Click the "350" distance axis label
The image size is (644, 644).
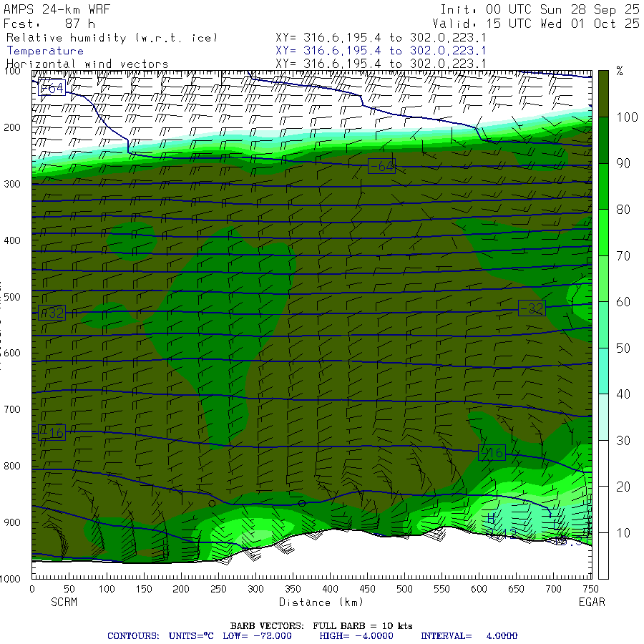[293, 590]
